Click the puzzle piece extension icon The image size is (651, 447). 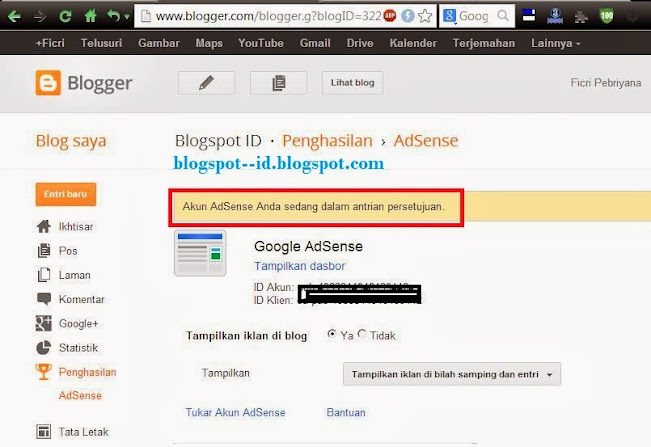click(x=581, y=17)
